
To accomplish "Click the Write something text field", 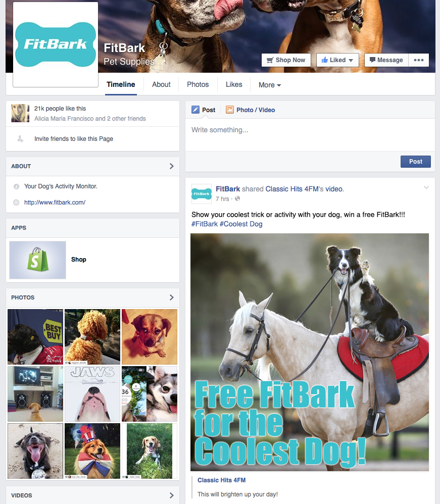I will point(310,135).
